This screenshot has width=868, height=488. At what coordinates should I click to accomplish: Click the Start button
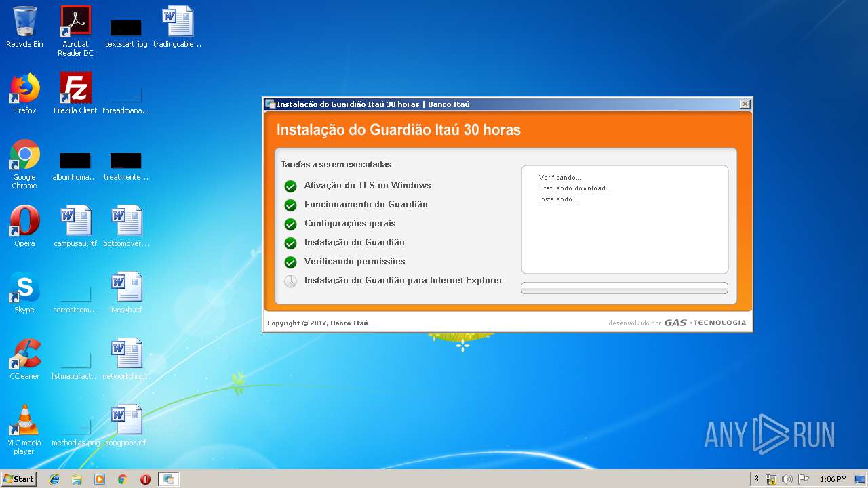coord(19,479)
